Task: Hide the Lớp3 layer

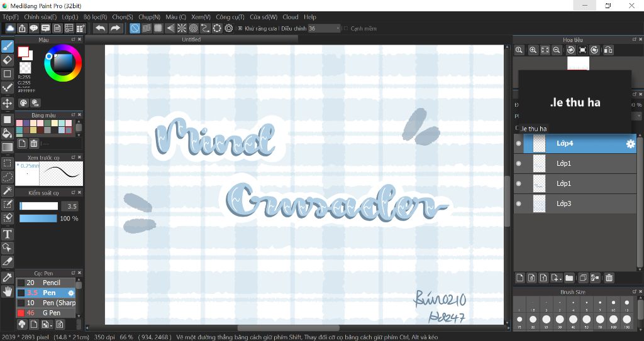Action: click(x=518, y=203)
